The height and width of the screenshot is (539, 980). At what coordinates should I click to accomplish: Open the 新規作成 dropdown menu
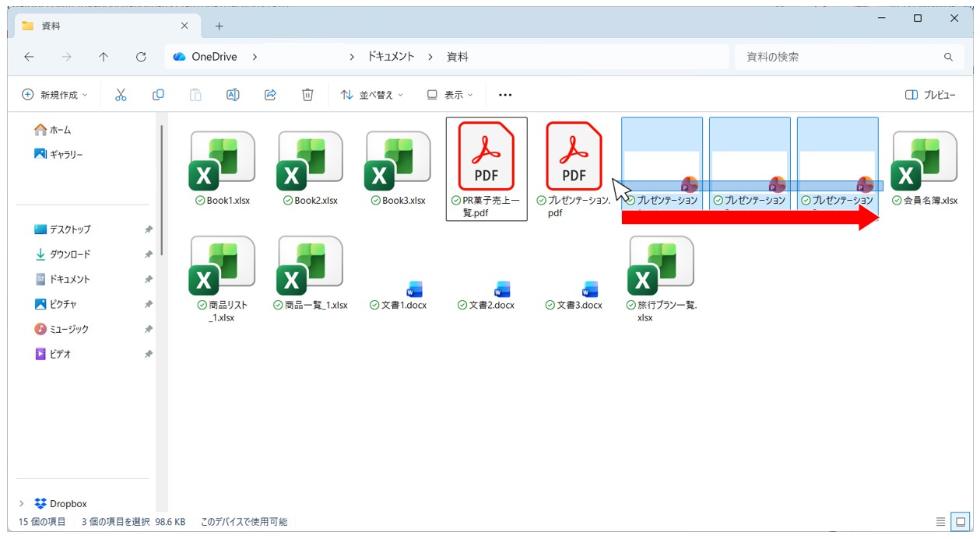pyautogui.click(x=54, y=95)
